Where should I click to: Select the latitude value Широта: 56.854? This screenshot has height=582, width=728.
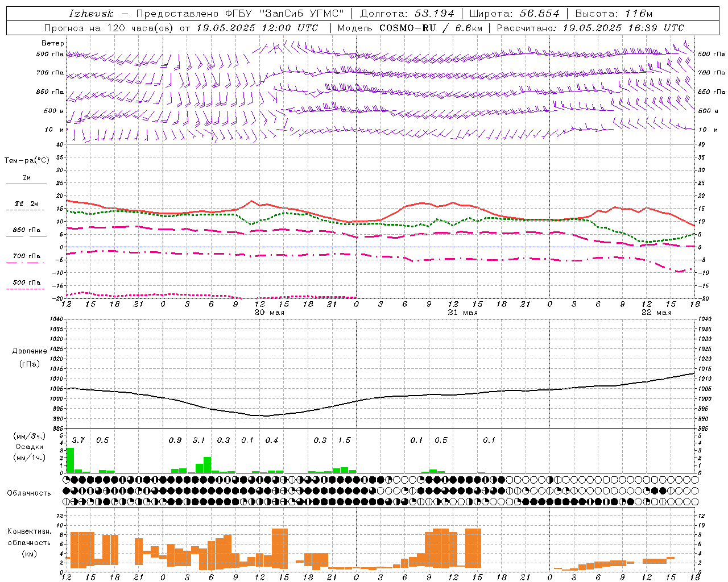[x=515, y=14]
